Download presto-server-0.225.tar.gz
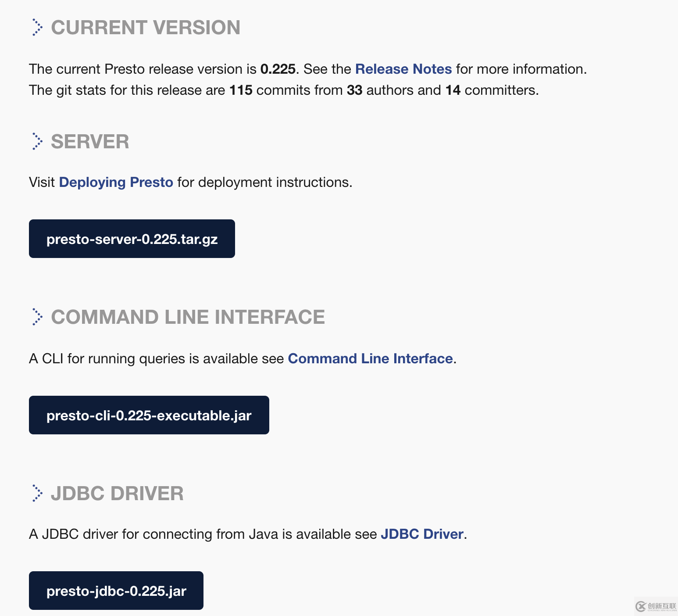The width and height of the screenshot is (678, 616). tap(132, 239)
